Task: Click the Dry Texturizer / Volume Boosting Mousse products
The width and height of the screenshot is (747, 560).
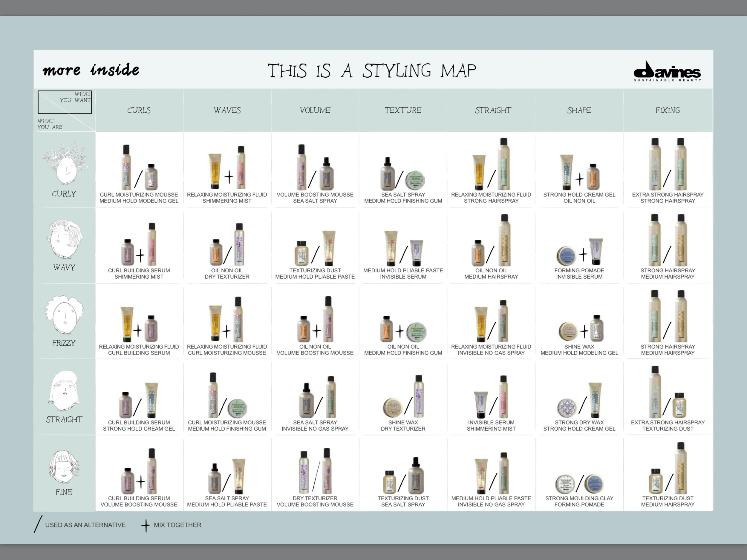Action: tap(315, 471)
